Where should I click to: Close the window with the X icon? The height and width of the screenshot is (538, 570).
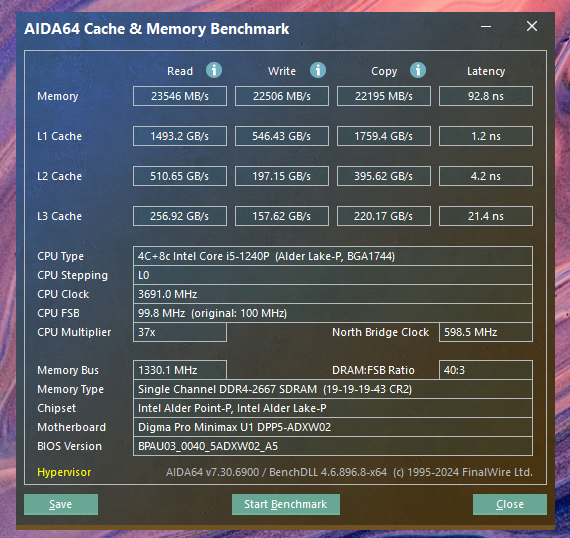click(532, 26)
